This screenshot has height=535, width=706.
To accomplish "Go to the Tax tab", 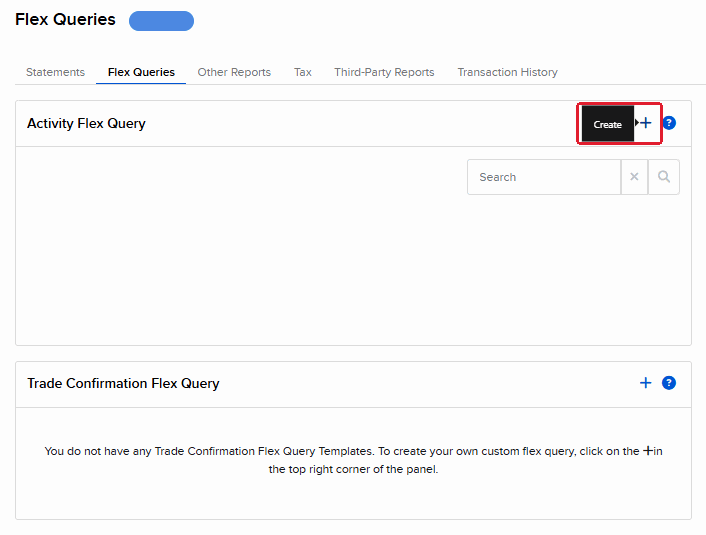I will pos(303,72).
